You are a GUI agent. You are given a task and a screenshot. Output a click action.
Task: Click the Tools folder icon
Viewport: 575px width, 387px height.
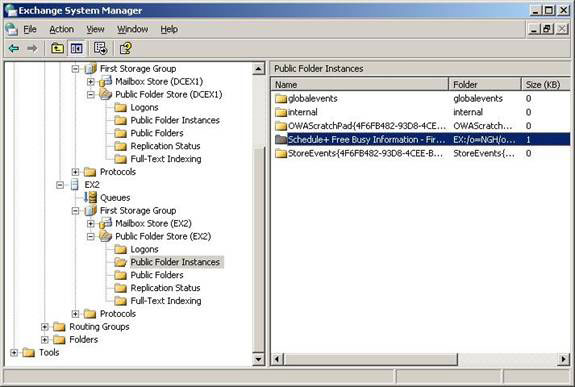click(29, 353)
